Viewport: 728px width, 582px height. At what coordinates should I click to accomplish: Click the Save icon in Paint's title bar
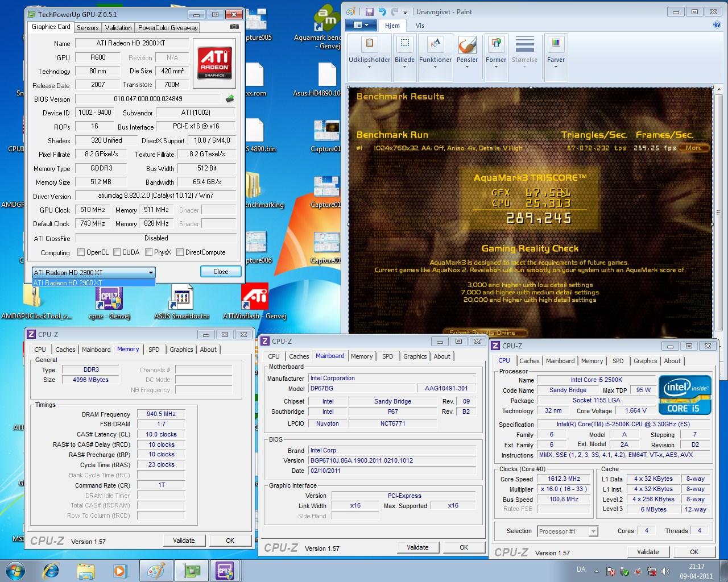coord(370,11)
